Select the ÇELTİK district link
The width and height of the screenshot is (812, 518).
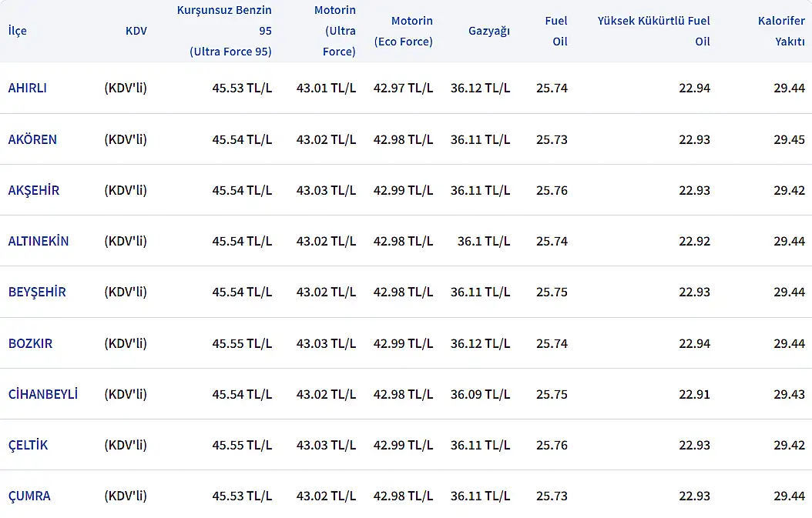(x=28, y=445)
